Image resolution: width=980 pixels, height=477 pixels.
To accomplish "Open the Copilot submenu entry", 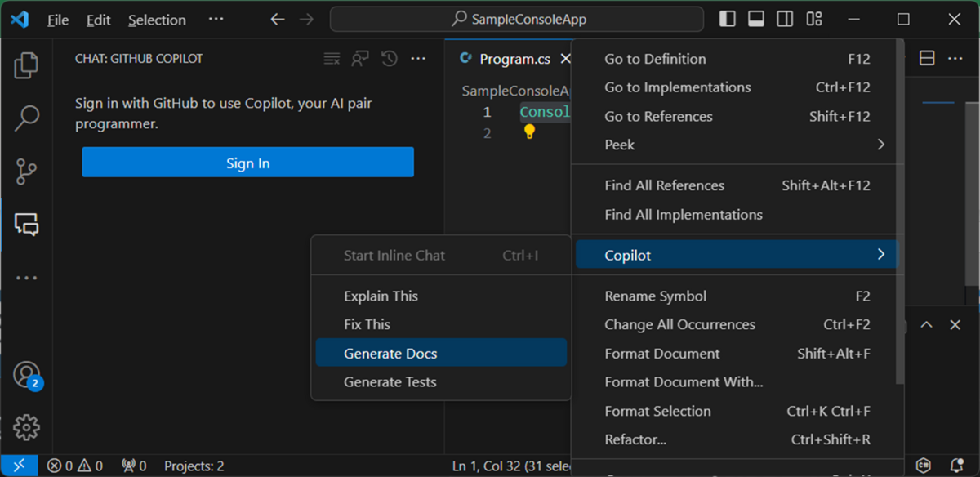I will [x=737, y=255].
